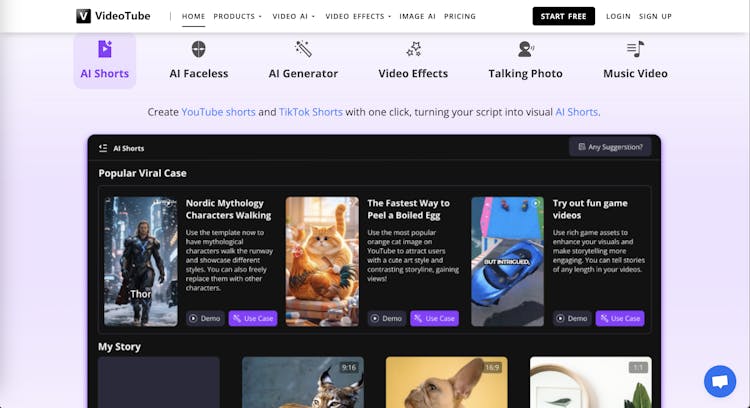This screenshot has width=750, height=408.
Task: Open the Thor character thumbnail
Action: [x=141, y=262]
